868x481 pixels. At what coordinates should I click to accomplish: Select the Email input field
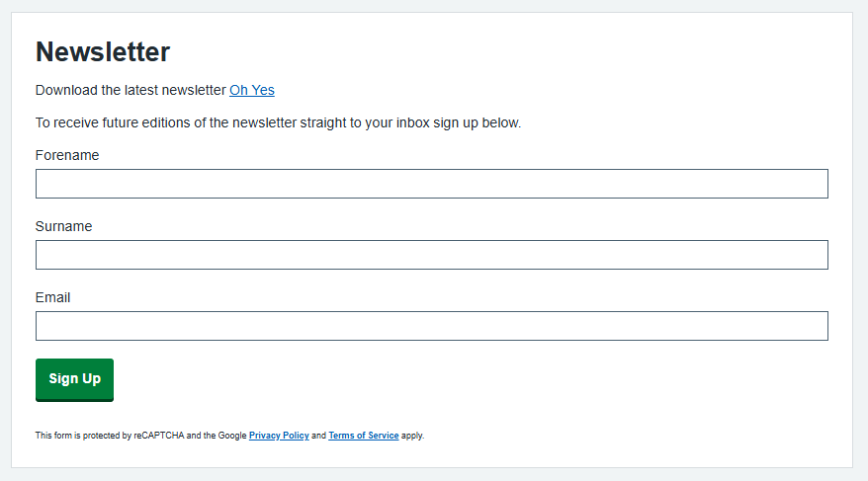(x=431, y=326)
